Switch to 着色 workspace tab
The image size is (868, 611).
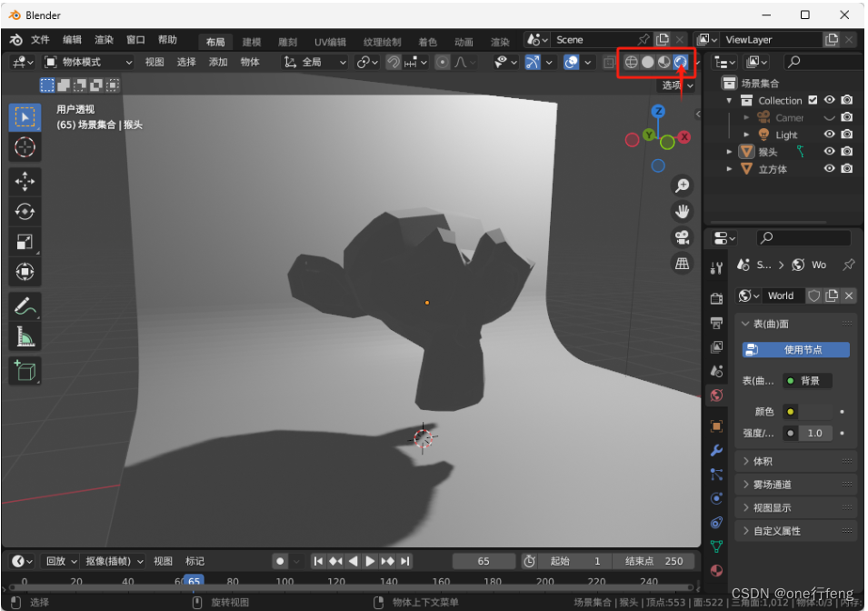427,42
